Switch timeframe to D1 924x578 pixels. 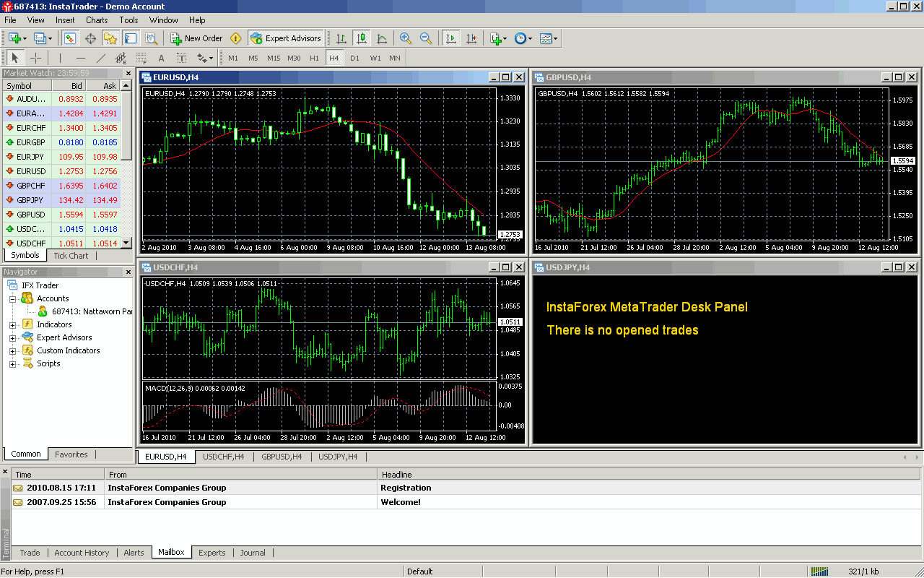354,58
